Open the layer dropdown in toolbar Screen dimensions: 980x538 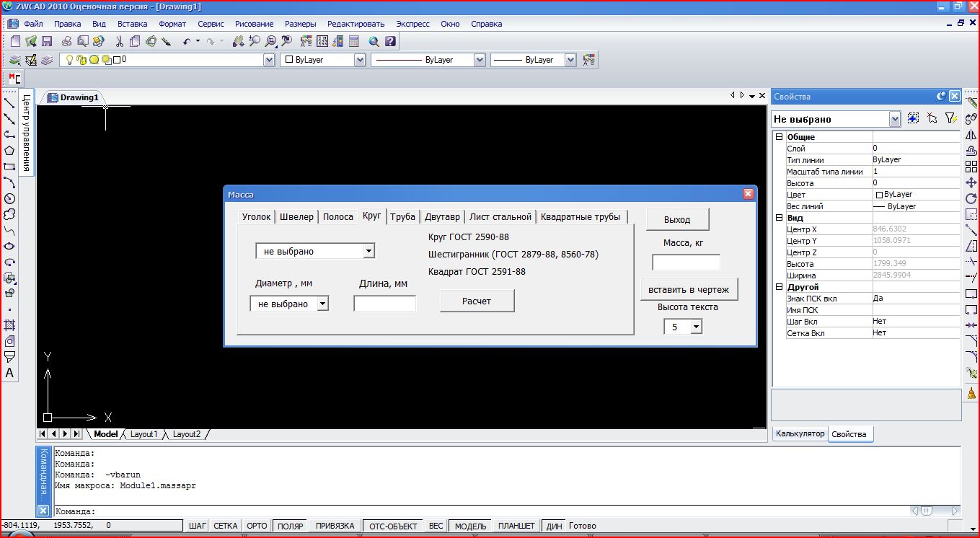click(x=269, y=60)
